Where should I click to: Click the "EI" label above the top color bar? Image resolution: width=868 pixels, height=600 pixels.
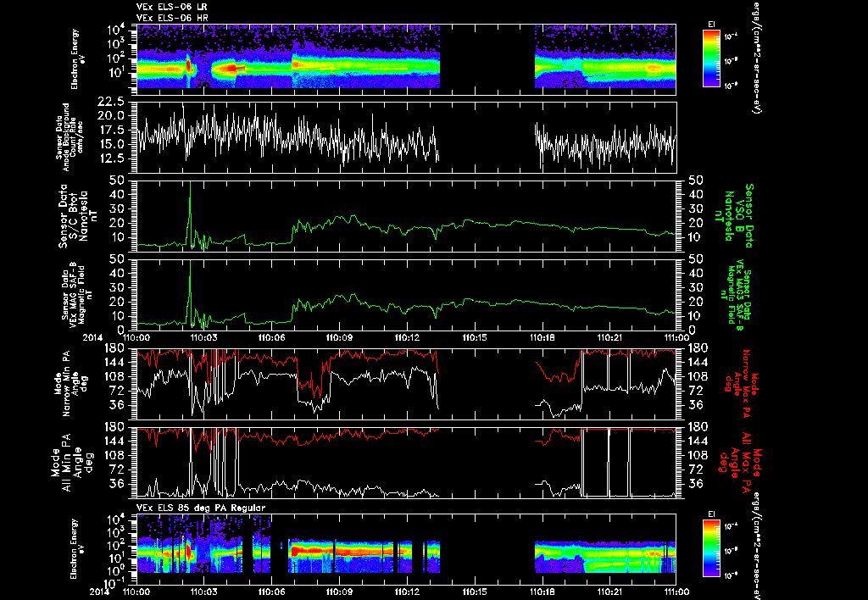(x=711, y=25)
